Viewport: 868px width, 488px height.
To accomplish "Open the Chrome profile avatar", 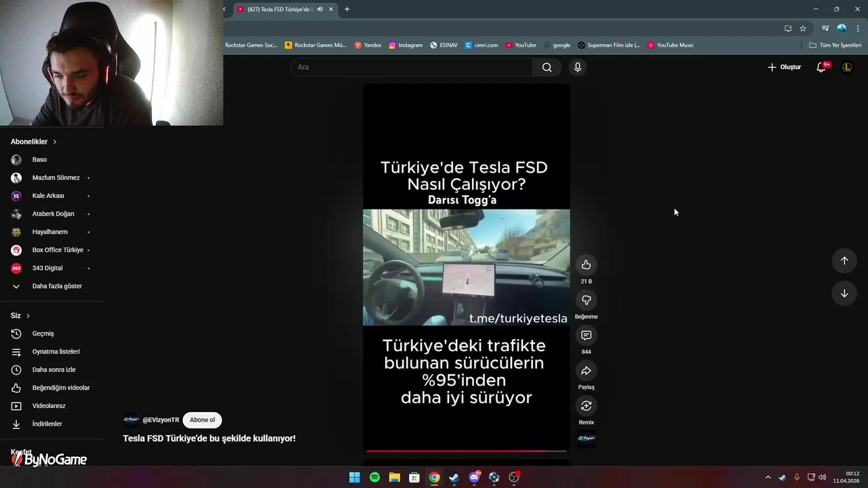I will click(x=842, y=28).
